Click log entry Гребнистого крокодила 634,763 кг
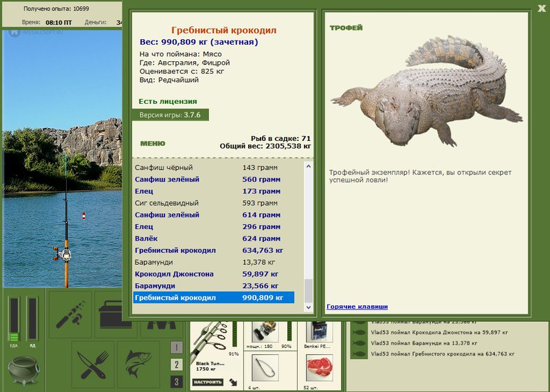The height and width of the screenshot is (392, 550). pyautogui.click(x=443, y=353)
